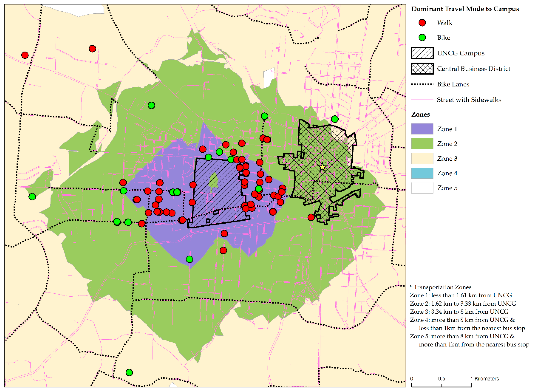Select the green bike marker at Zone 1's southern tip
This screenshot has height=392, width=533.
click(x=189, y=259)
